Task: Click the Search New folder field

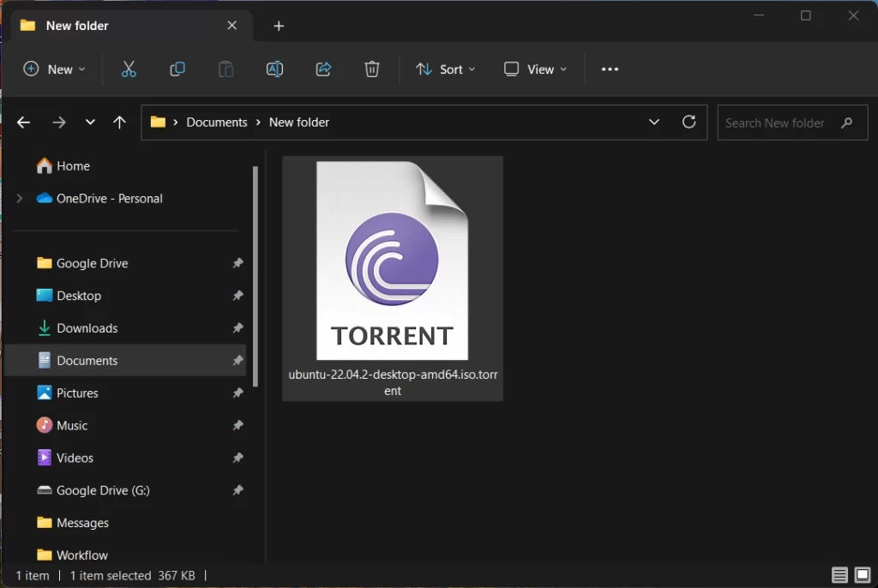Action: 792,123
